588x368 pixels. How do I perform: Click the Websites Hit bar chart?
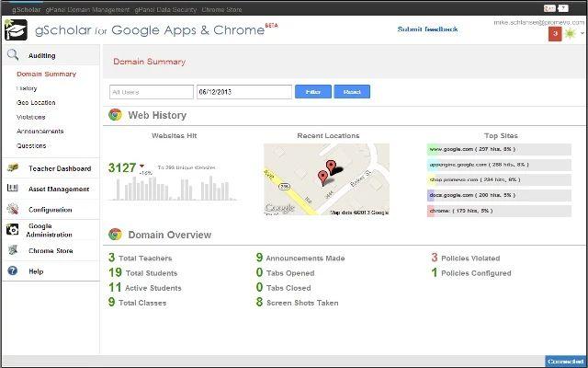(174, 189)
